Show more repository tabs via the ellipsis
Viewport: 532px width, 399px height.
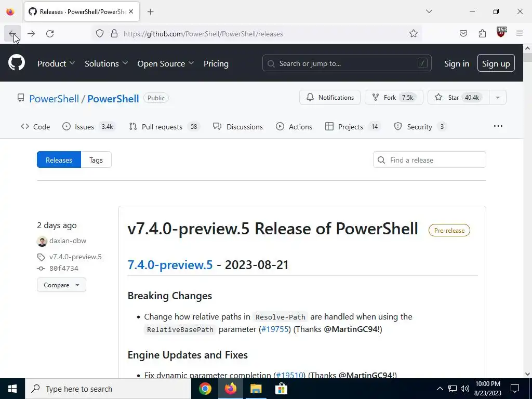tap(498, 126)
